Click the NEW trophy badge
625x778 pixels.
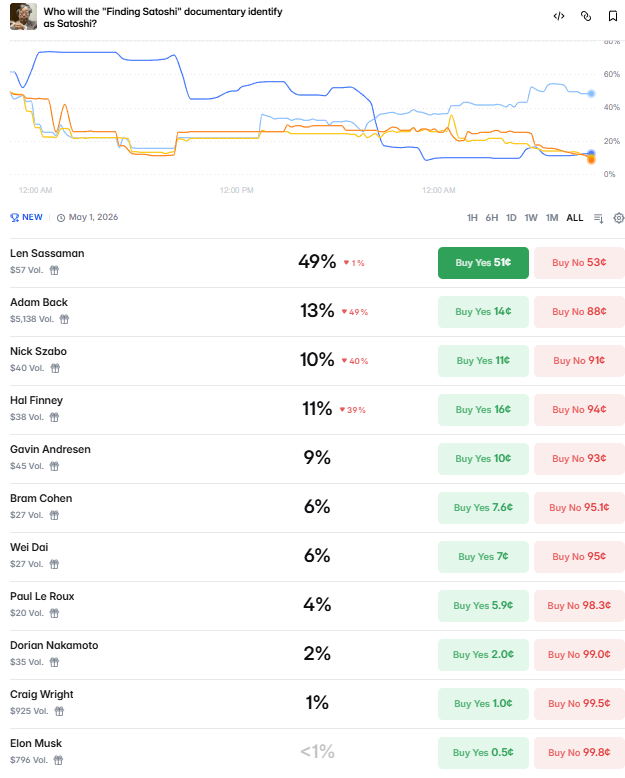point(26,217)
